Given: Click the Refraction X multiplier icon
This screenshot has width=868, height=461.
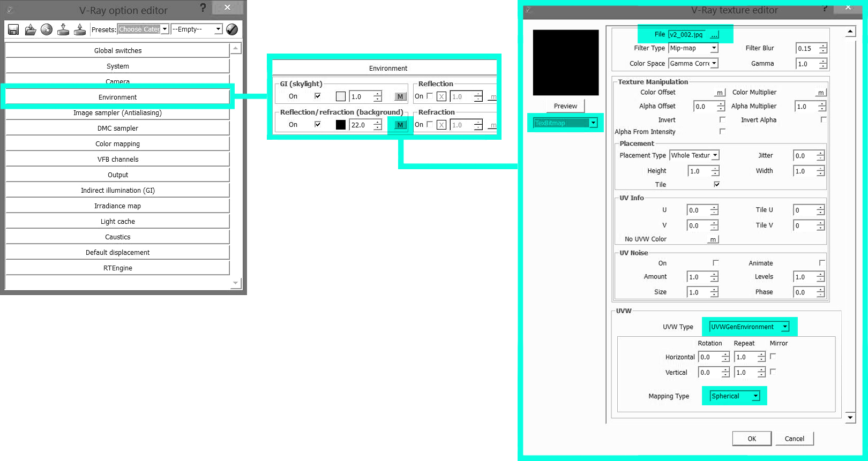Looking at the screenshot, I should click(441, 125).
